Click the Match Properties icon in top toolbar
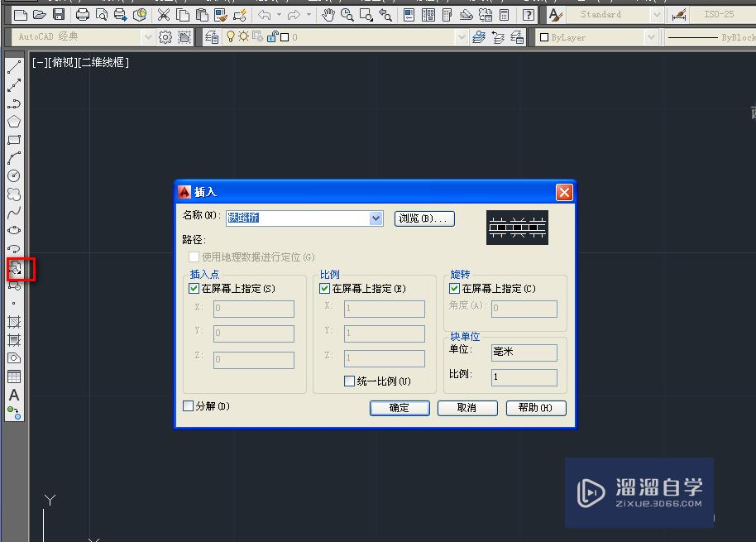 pyautogui.click(x=221, y=13)
